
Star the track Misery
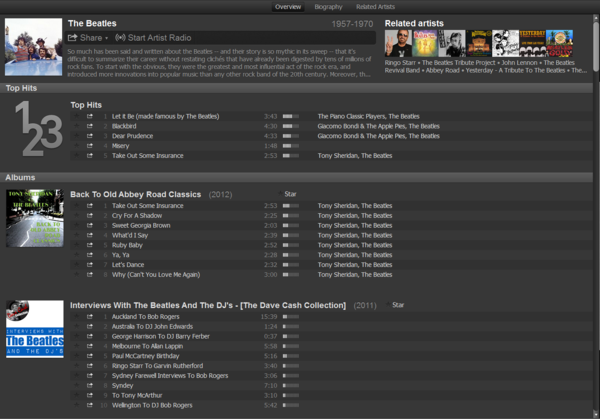pos(77,146)
